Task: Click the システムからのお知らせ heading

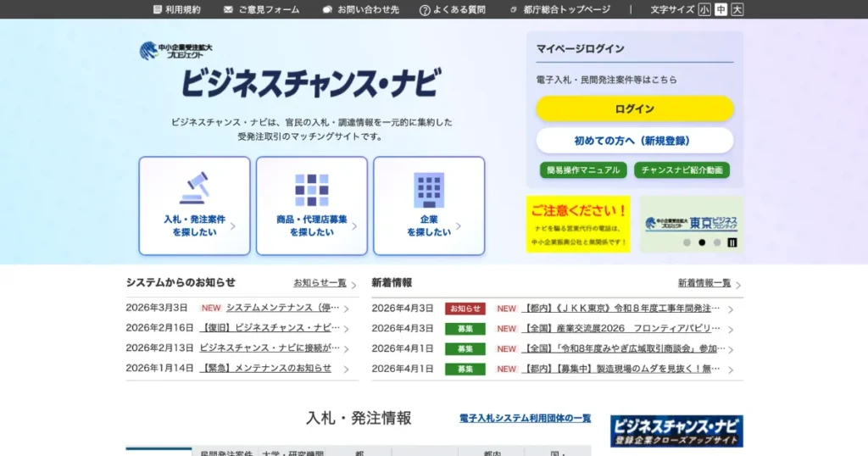Action: (181, 282)
